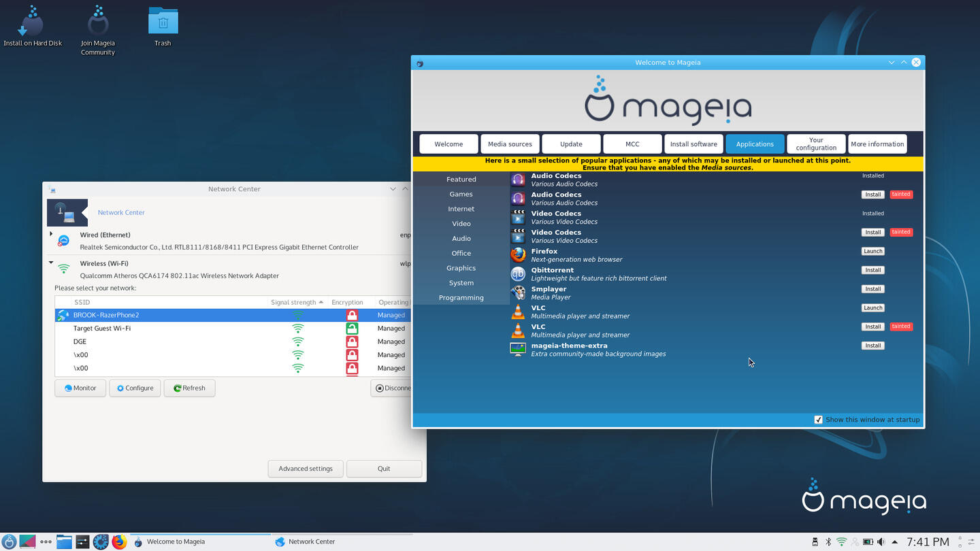Click USB removable device tray icon
Image resolution: width=980 pixels, height=551 pixels.
pos(815,541)
